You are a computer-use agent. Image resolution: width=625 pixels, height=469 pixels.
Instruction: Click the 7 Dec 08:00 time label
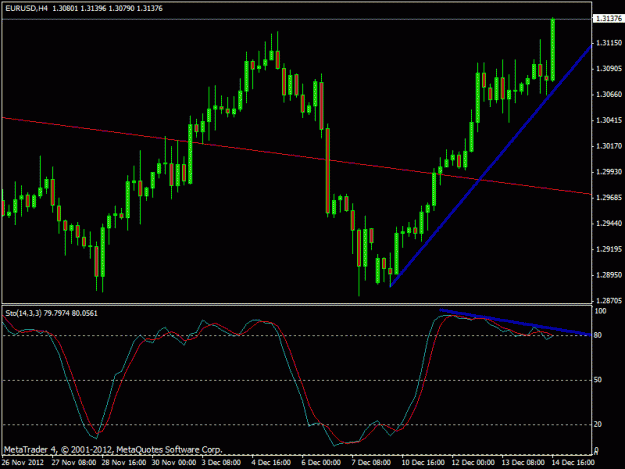click(x=371, y=463)
